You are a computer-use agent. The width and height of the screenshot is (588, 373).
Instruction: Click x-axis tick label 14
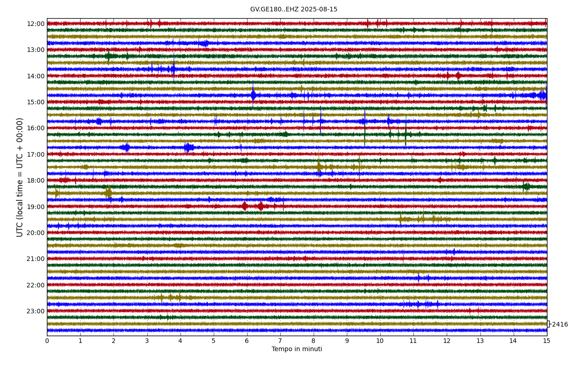coord(514,341)
